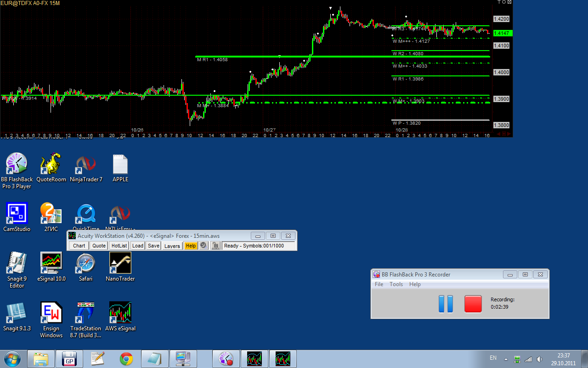This screenshot has height=368, width=588.
Task: Pause the FlashBack recording
Action: coord(446,304)
